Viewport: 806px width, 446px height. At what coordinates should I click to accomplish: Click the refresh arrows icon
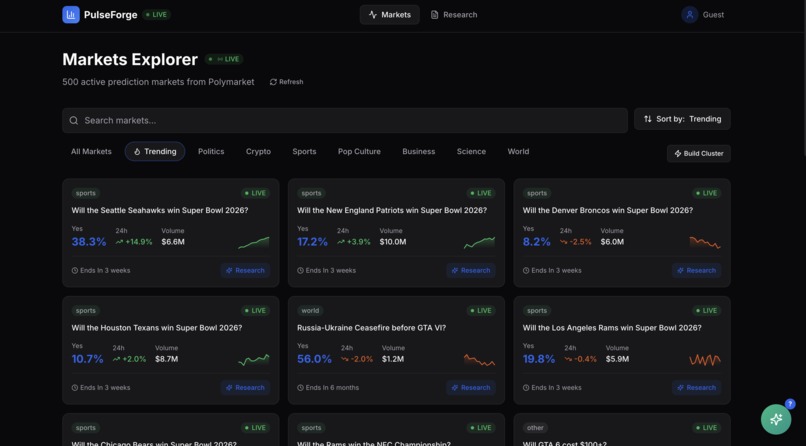click(x=273, y=82)
